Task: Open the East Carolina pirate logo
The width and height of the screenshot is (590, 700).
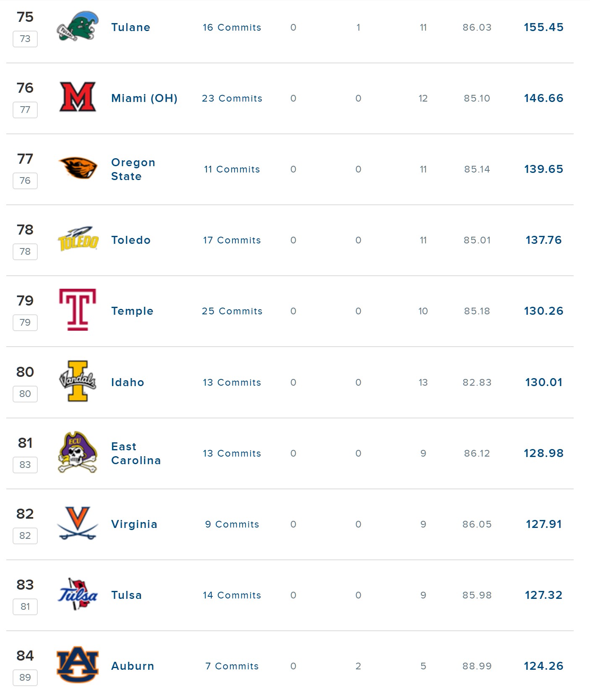Action: coord(78,452)
